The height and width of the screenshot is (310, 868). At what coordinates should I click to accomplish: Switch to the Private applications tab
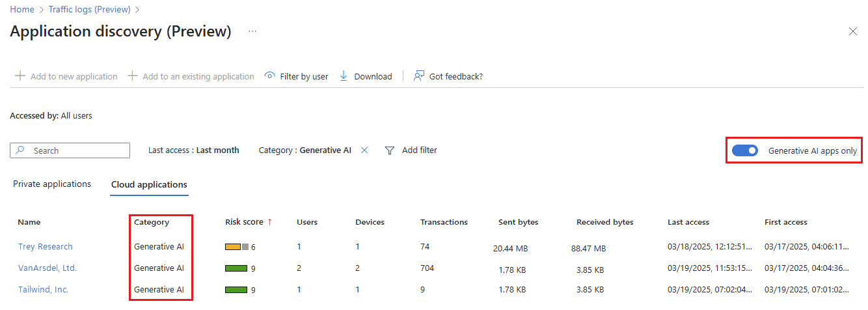pos(52,184)
